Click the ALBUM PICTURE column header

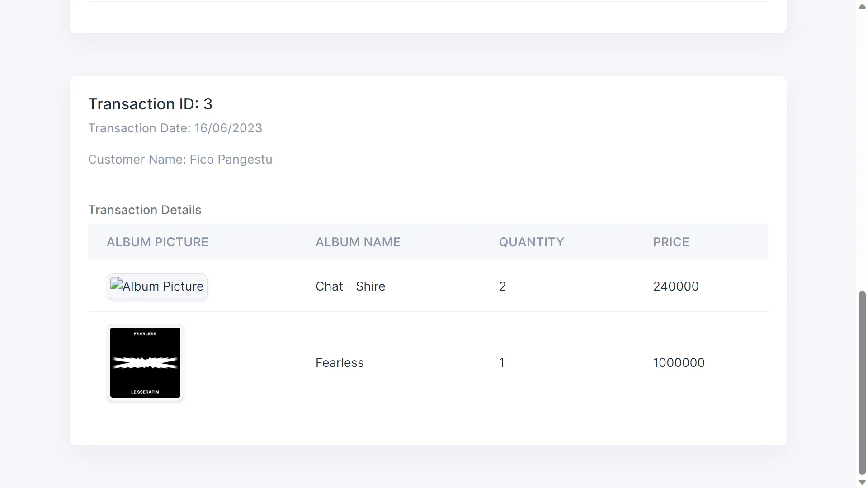[157, 242]
